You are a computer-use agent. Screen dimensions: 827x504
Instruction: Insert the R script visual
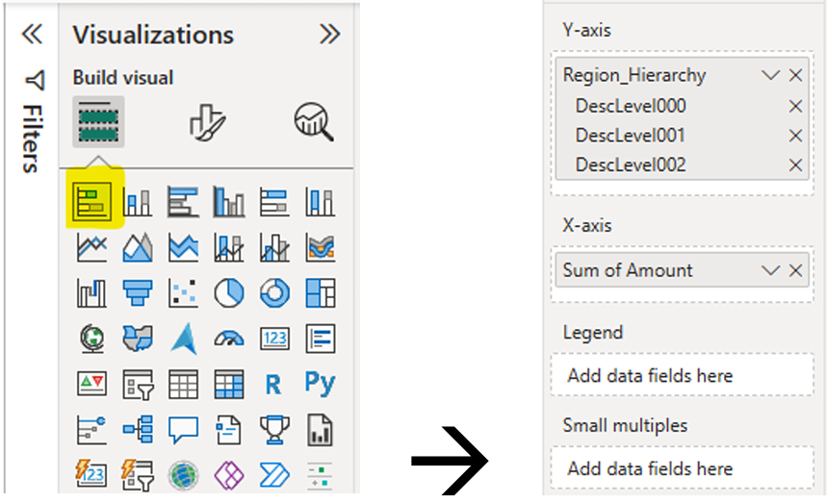click(x=273, y=385)
